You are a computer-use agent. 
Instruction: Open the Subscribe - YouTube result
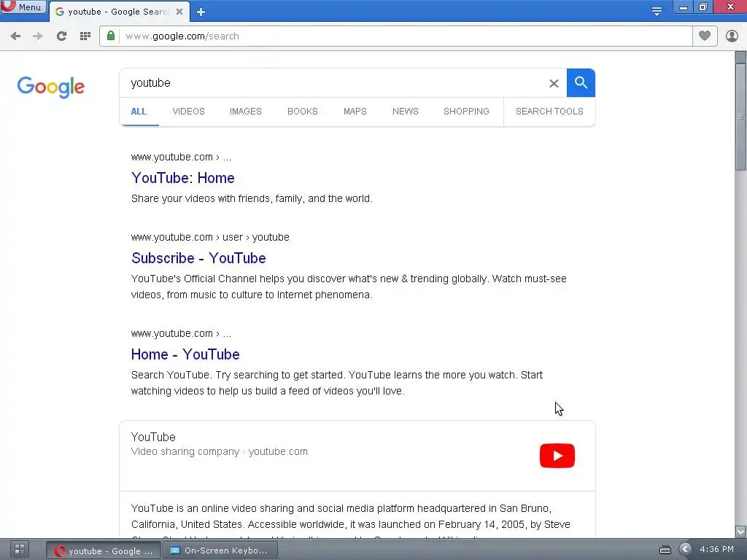click(x=198, y=258)
